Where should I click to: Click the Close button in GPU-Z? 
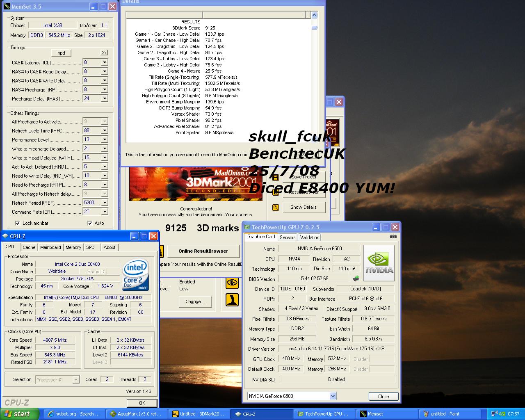tap(383, 396)
